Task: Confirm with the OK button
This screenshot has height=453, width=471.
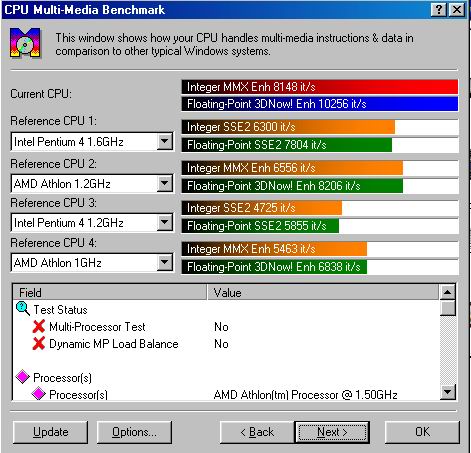Action: pos(422,432)
